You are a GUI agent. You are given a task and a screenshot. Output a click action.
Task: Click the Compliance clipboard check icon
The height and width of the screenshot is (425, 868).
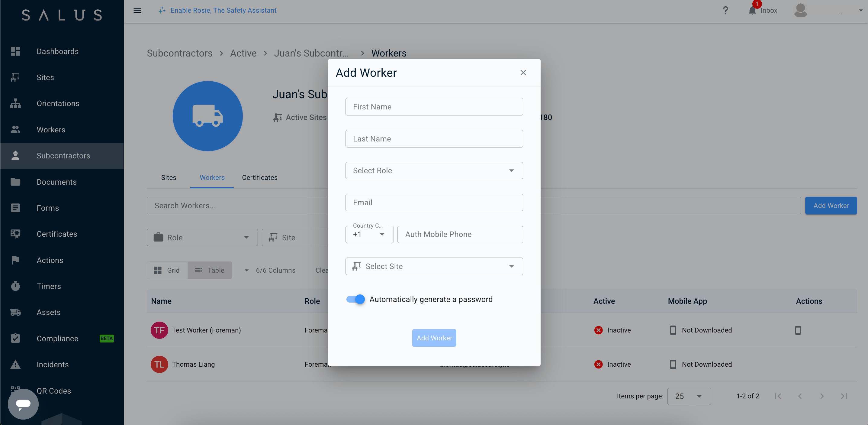point(15,338)
